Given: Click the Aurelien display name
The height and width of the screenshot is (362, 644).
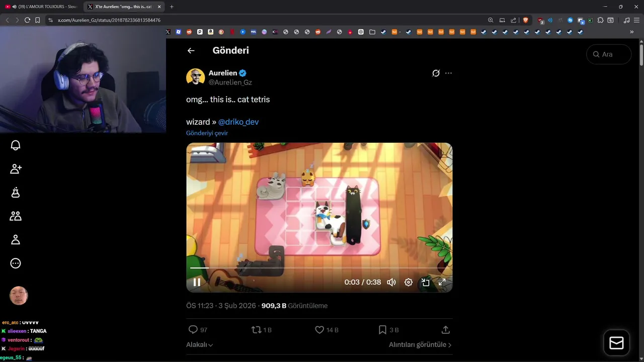Looking at the screenshot, I should coord(223,73).
